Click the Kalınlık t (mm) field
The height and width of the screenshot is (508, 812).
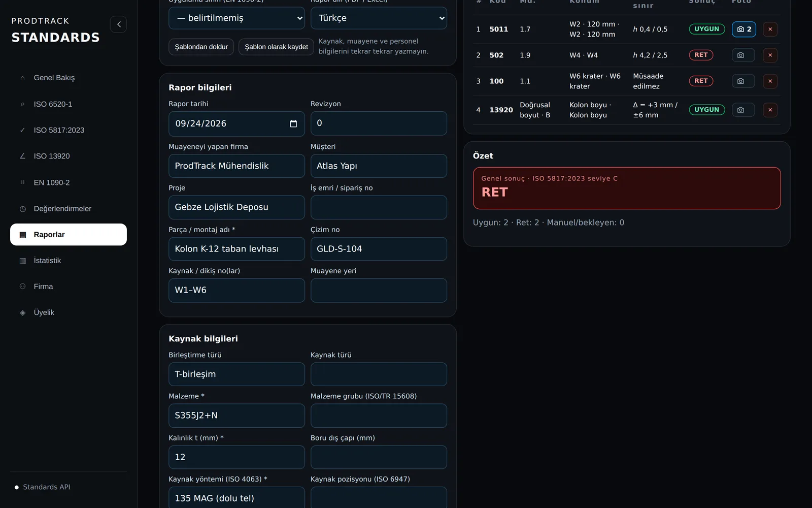(x=236, y=457)
